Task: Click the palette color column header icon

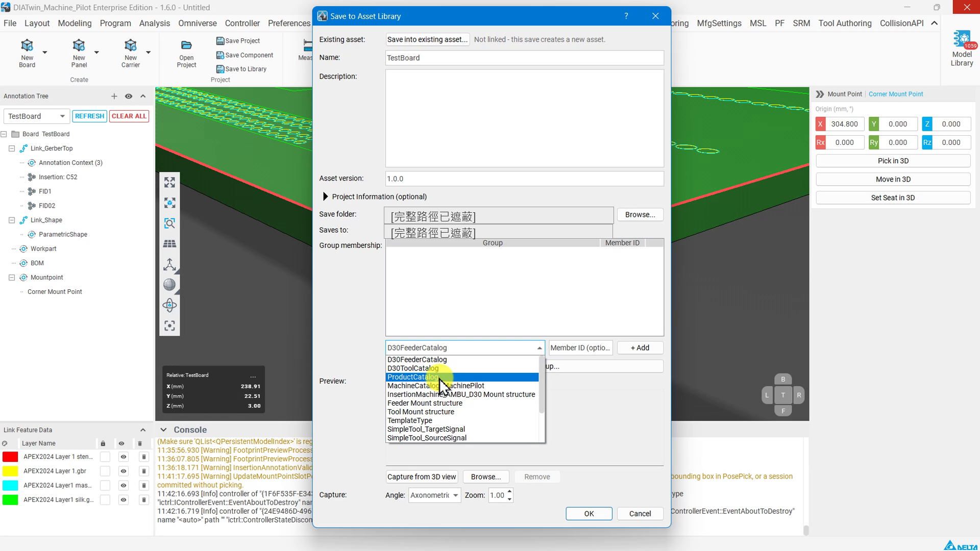Action: pos(5,443)
